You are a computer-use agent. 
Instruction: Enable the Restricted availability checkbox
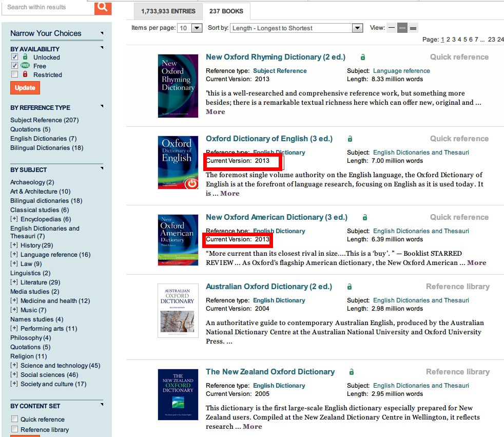coord(14,74)
